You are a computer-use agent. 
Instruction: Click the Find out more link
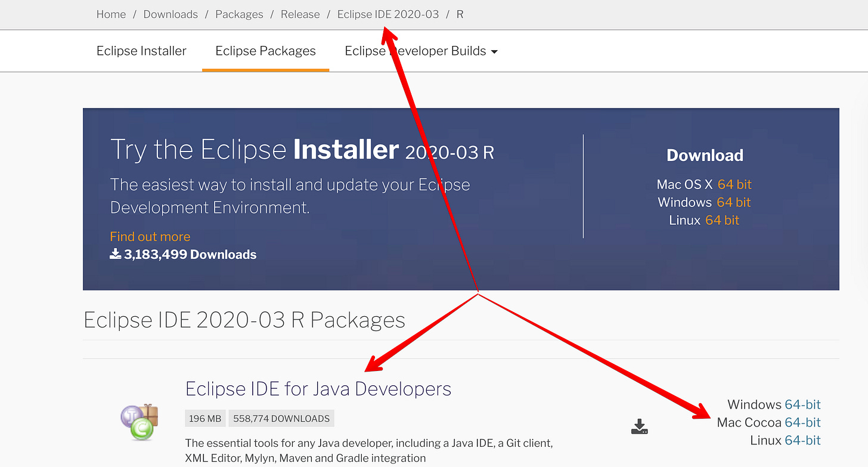(150, 236)
